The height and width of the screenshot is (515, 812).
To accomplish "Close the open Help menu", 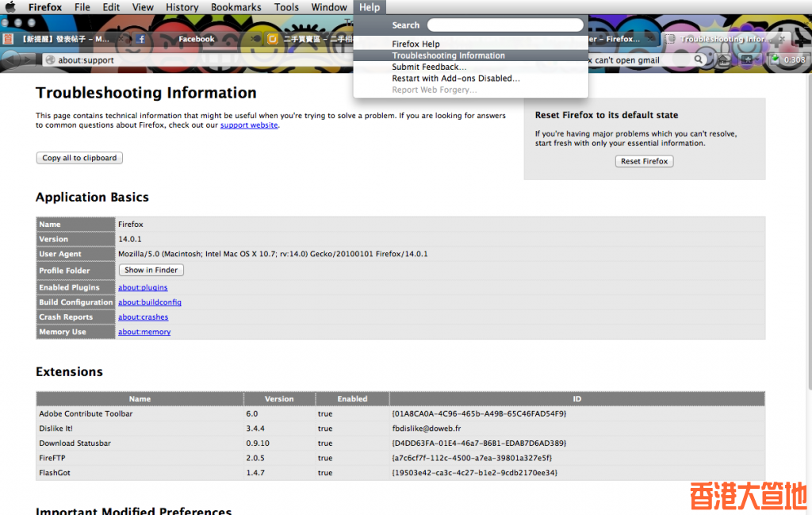I will (370, 7).
